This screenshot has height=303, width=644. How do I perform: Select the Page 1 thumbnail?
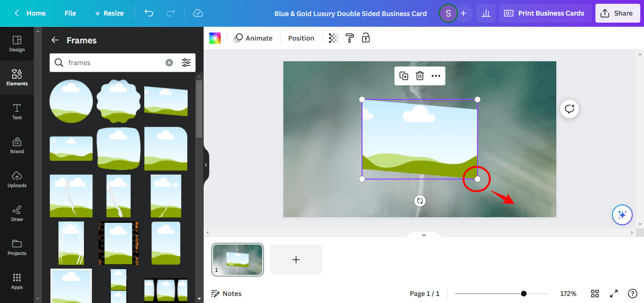point(237,259)
